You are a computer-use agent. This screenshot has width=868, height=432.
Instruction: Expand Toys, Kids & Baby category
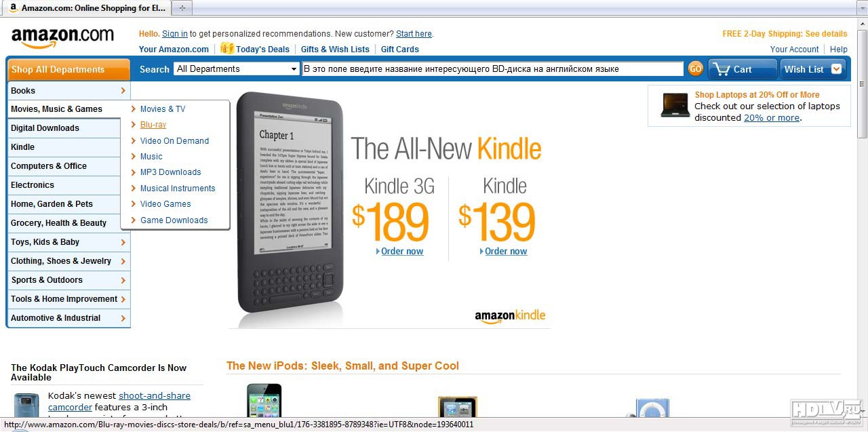pos(68,242)
